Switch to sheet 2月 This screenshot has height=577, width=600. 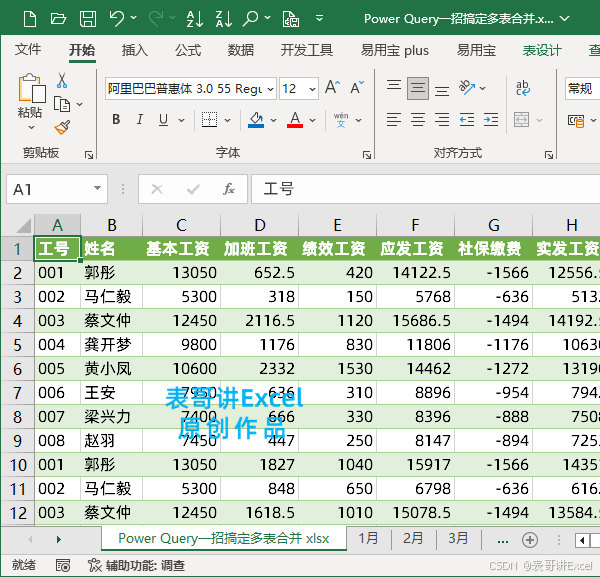pos(413,539)
